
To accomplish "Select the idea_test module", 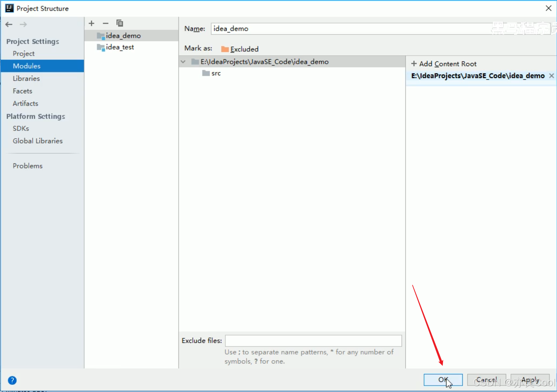I will point(131,47).
